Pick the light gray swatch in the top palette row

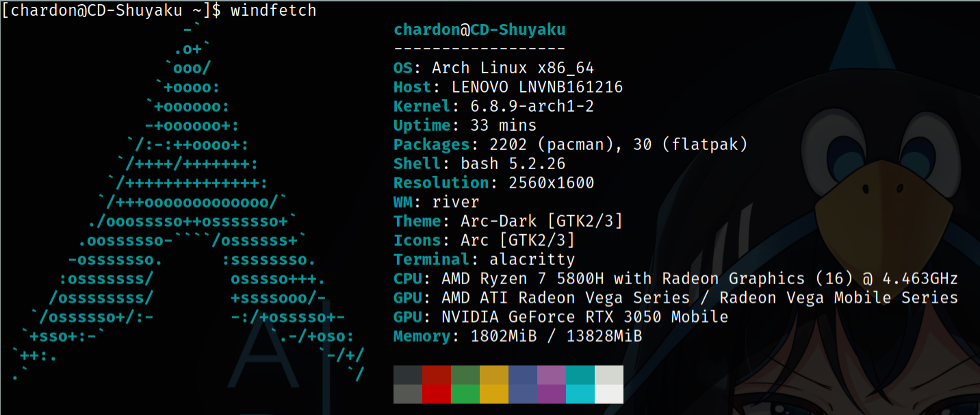click(x=609, y=375)
